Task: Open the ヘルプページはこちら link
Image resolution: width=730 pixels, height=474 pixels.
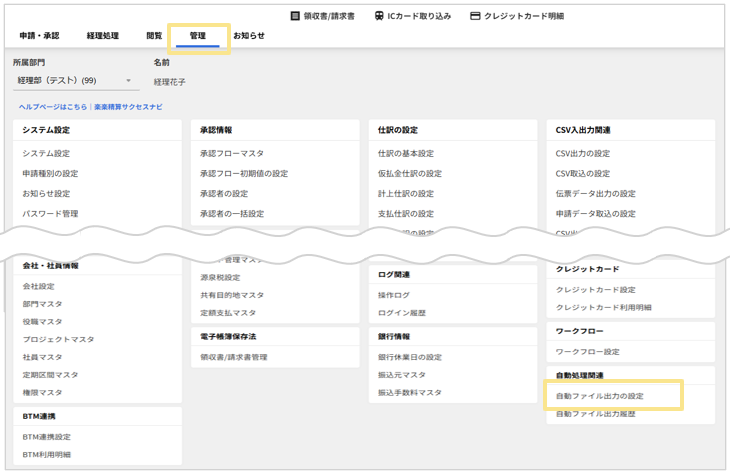Action: 52,107
